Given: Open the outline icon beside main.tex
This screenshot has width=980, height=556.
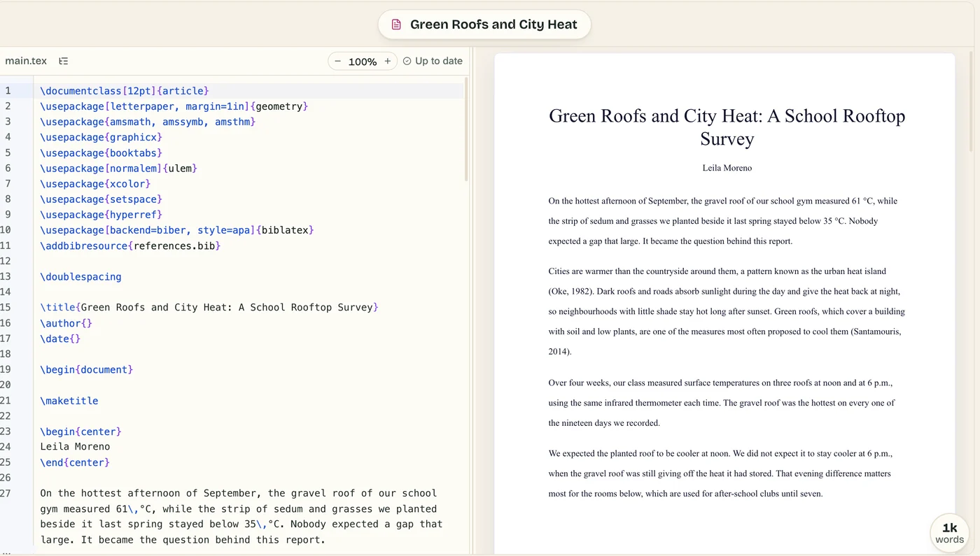Looking at the screenshot, I should [x=64, y=61].
